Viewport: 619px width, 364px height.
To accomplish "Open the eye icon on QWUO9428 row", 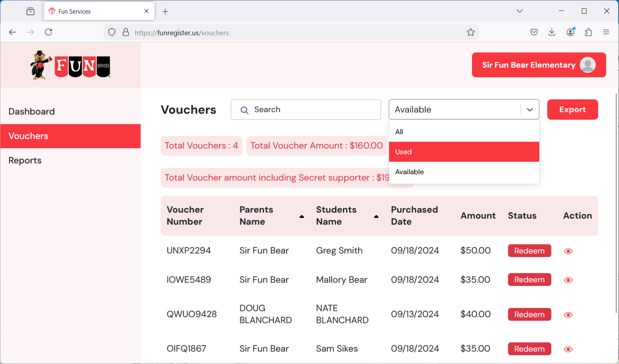I will click(x=568, y=314).
